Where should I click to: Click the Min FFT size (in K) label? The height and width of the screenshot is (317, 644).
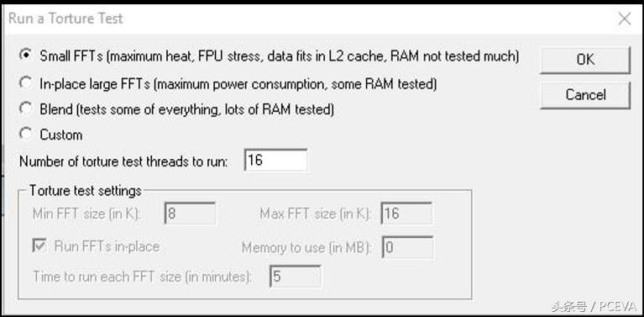(86, 214)
